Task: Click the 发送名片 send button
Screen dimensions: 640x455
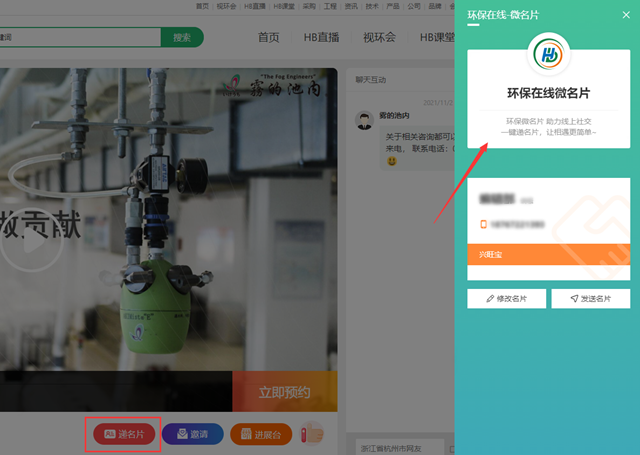Action: click(x=591, y=299)
